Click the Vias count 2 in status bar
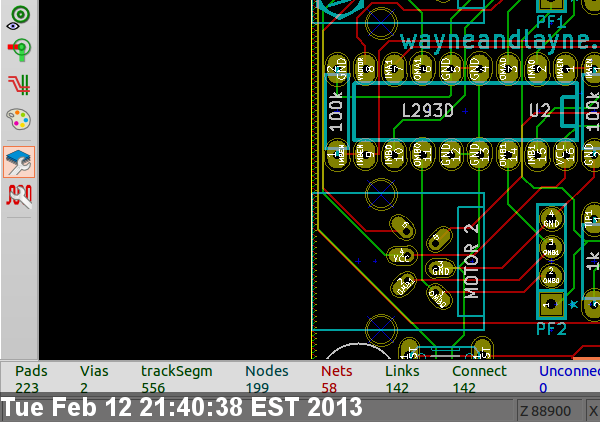This screenshot has height=422, width=600. (x=84, y=388)
